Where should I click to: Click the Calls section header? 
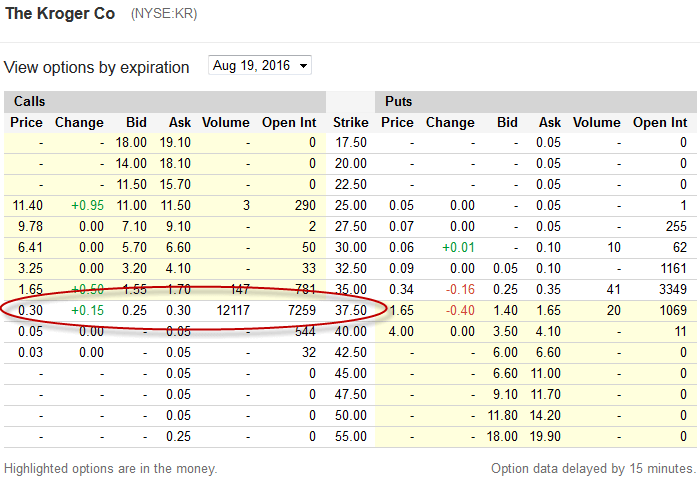point(29,101)
